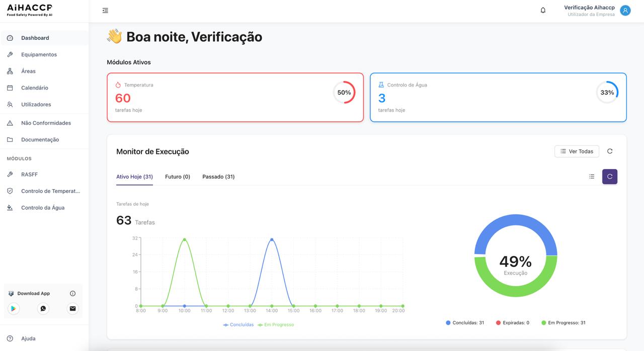The height and width of the screenshot is (351, 644).
Task: Switch to the list view icon
Action: pyautogui.click(x=592, y=177)
